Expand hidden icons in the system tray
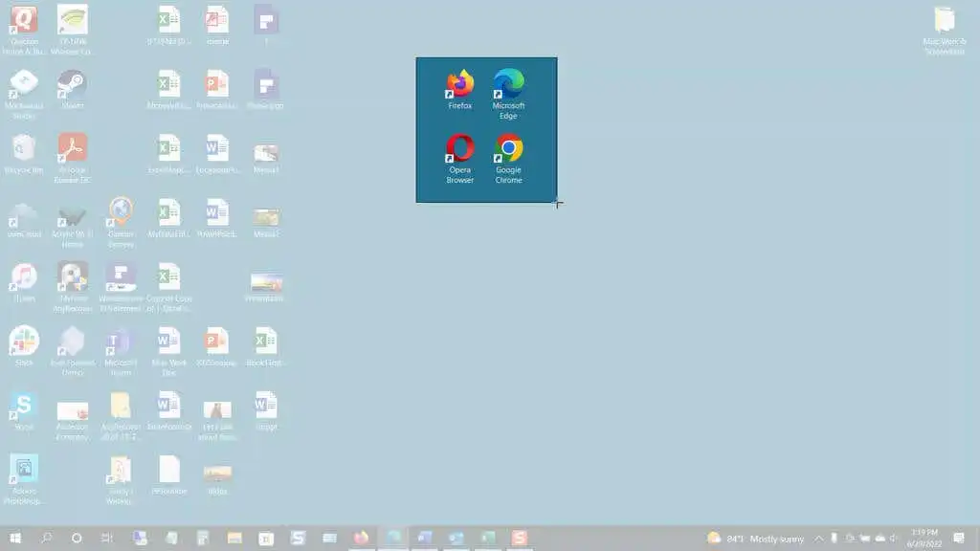Viewport: 980px width, 551px height. [821, 538]
